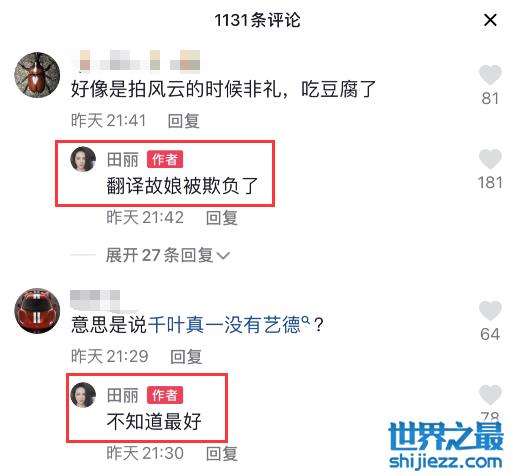Viewport: 513px width, 476px height.
Task: Select the comment 好像是拍风云的时候非礼
Action: (x=223, y=89)
